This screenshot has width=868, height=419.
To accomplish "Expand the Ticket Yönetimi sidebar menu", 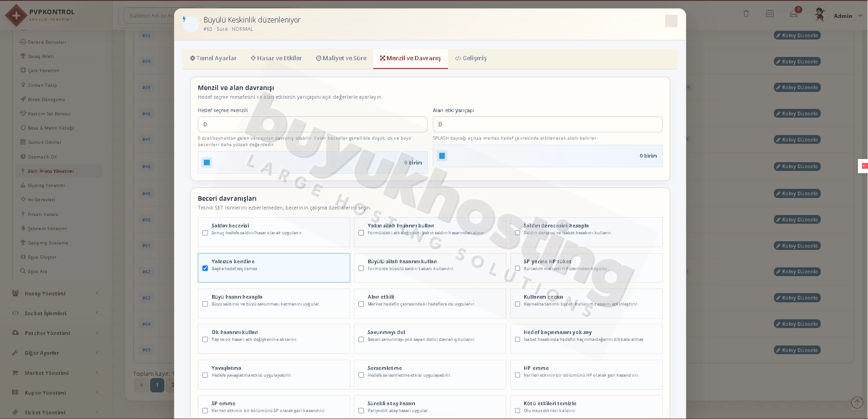I will click(x=55, y=413).
